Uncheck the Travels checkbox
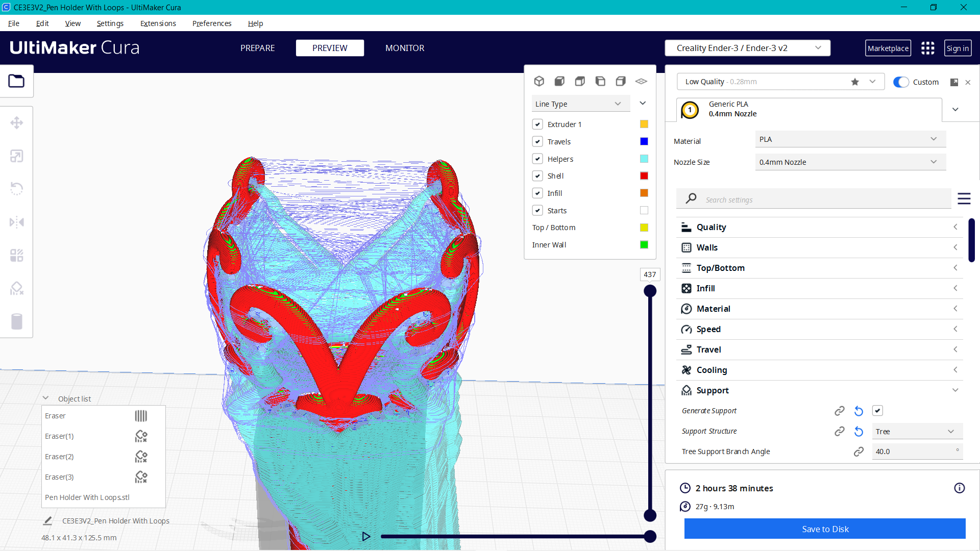980x551 pixels. coord(537,142)
